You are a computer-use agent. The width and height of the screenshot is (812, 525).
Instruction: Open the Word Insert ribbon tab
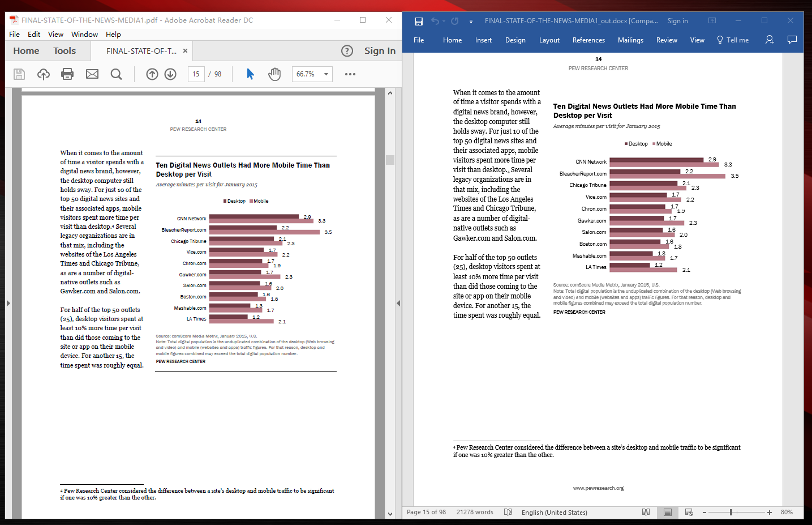(483, 40)
